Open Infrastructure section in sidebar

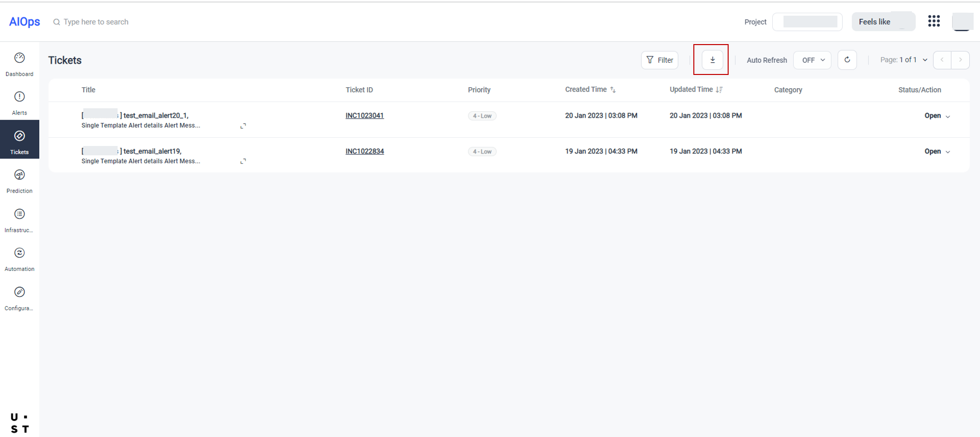(20, 220)
